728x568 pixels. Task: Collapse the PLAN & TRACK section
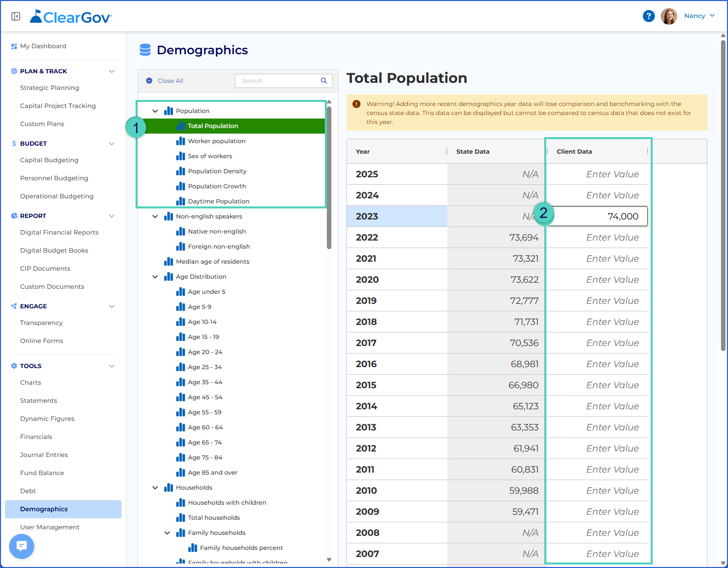coord(111,71)
